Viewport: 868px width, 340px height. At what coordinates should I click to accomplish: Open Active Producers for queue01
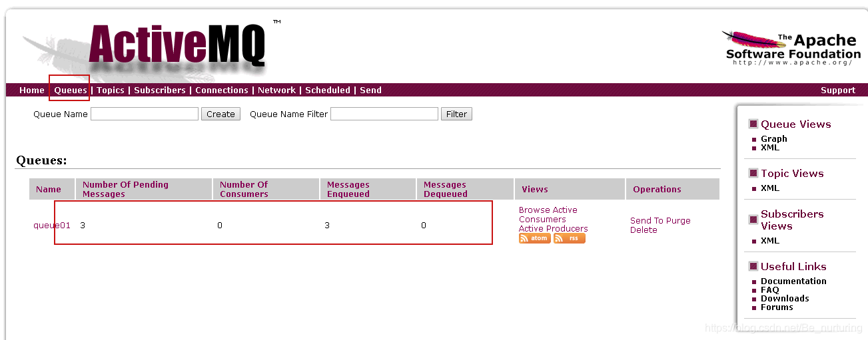(x=554, y=229)
